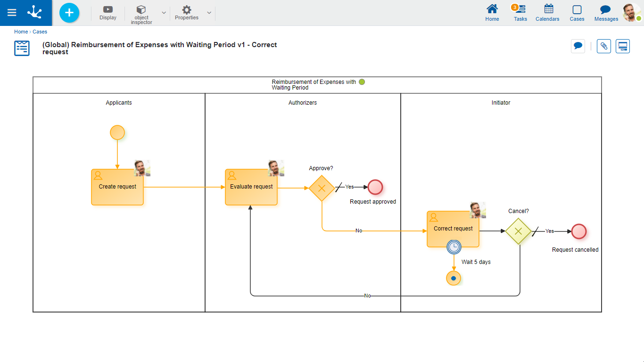Expand the Properties dropdown arrow
This screenshot has width=644, height=362.
click(209, 13)
